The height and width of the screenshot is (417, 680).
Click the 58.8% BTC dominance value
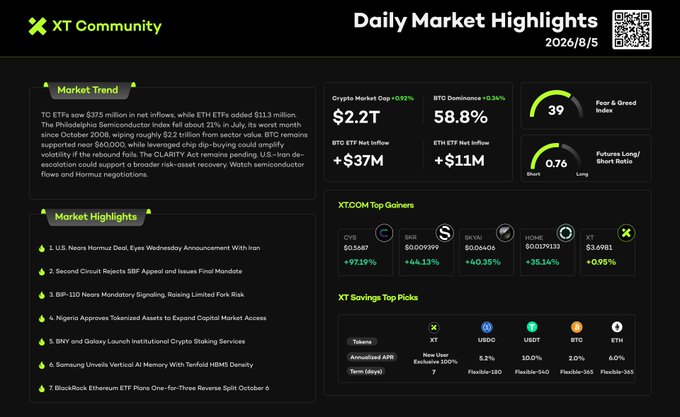click(x=461, y=117)
